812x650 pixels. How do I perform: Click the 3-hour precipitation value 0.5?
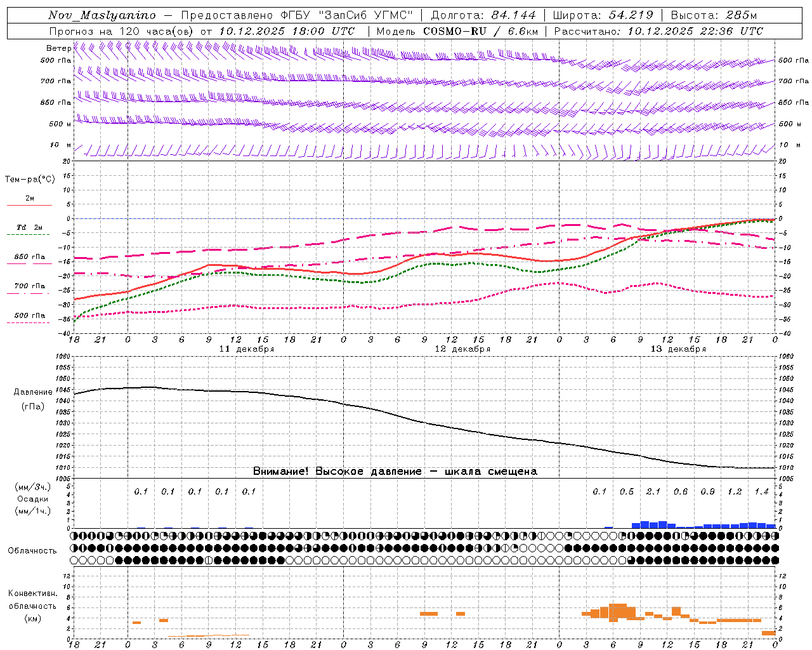click(x=627, y=492)
